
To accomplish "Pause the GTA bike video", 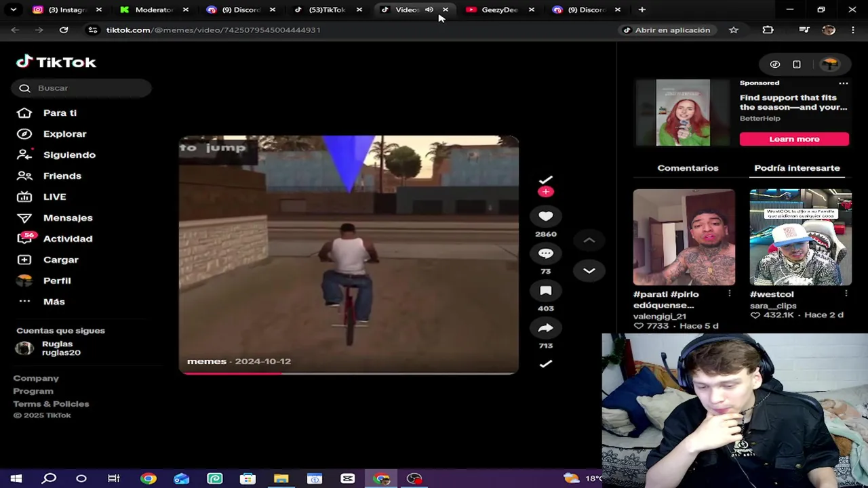I will click(349, 254).
